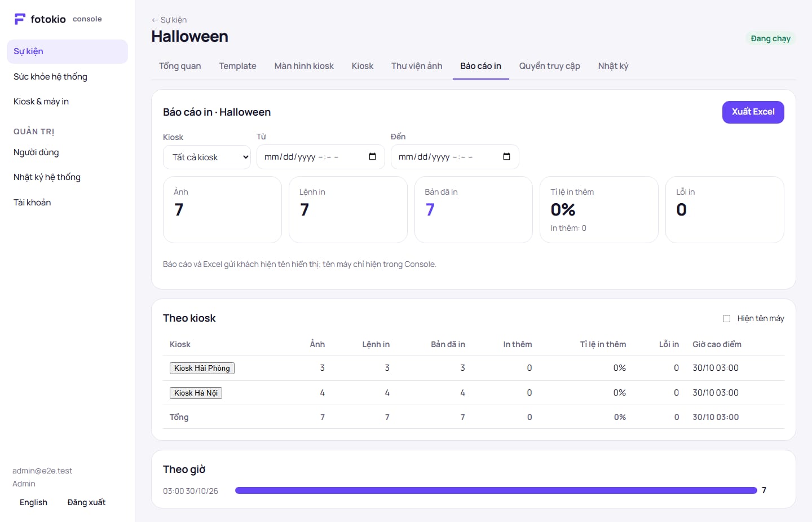Screen dimensions: 812x522
Task: Click the Lỗi in summary card
Action: (725, 210)
